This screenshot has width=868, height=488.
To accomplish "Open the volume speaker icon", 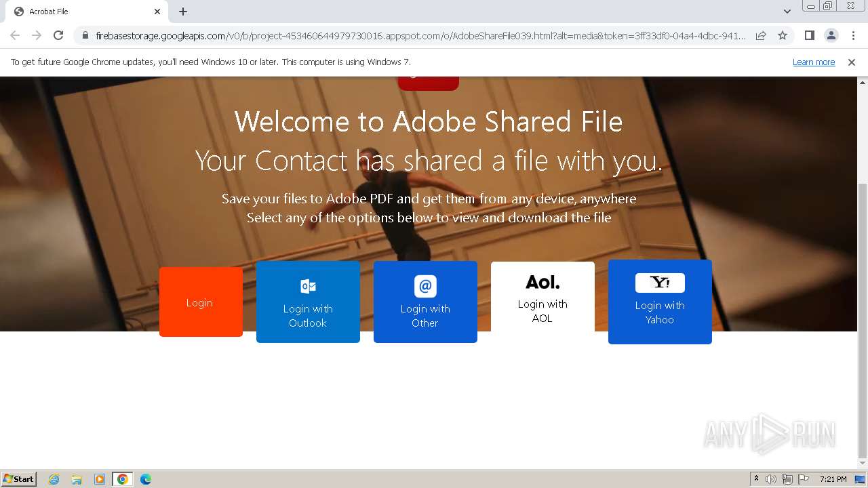I will 771,479.
